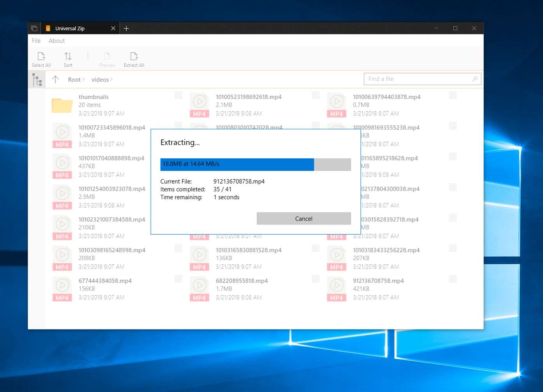The image size is (543, 392).
Task: Click the 10100639794403878.mp4 file name
Action: (x=386, y=97)
